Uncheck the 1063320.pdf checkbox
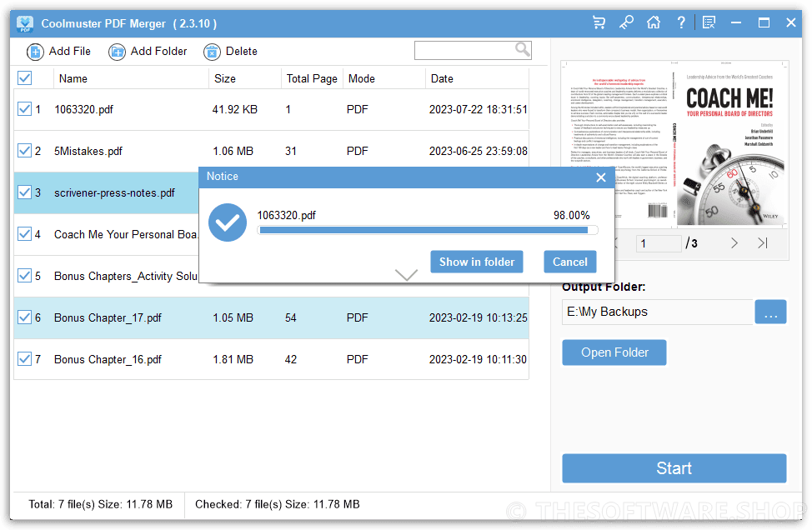Screen dimensions: 812x530 [24, 108]
